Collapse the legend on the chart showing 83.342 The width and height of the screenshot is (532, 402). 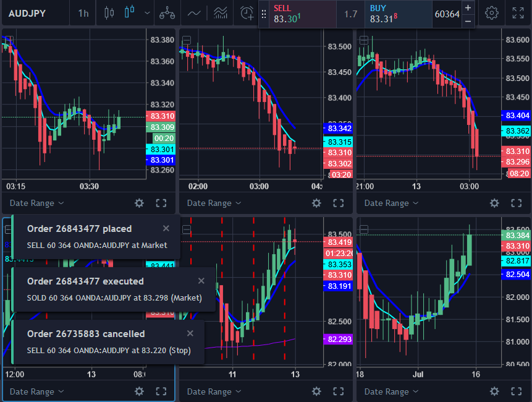tap(186, 40)
